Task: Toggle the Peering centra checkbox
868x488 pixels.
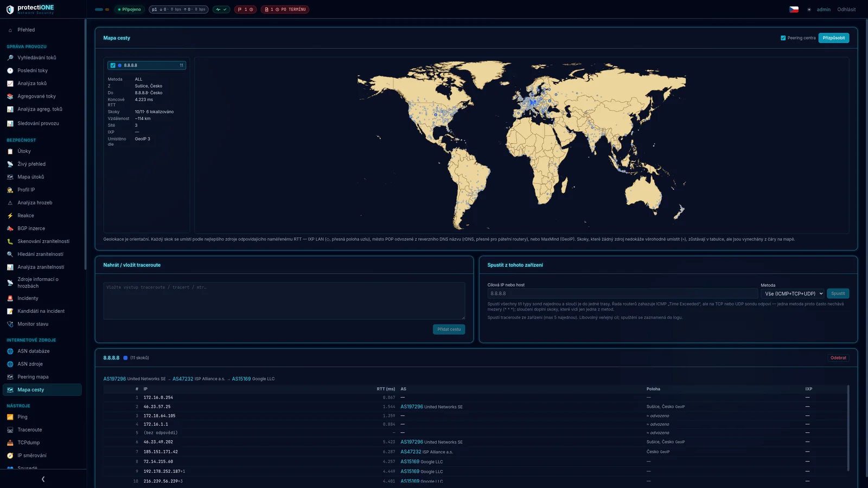Action: [783, 38]
